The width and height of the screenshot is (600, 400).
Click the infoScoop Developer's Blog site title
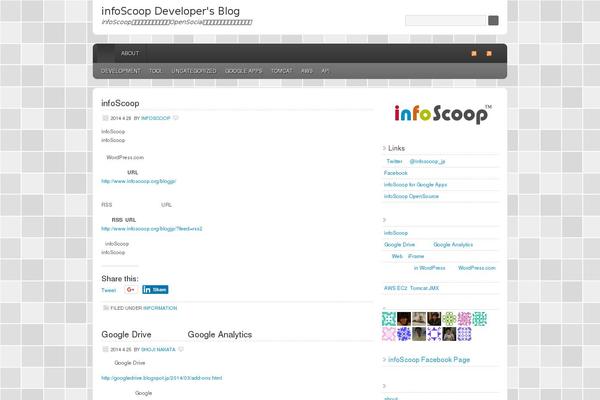170,11
